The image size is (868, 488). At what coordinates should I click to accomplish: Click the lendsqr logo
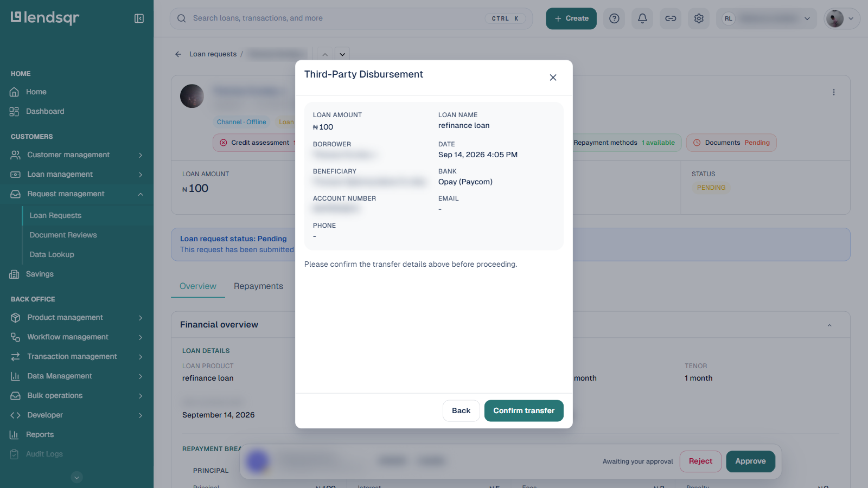coord(45,18)
